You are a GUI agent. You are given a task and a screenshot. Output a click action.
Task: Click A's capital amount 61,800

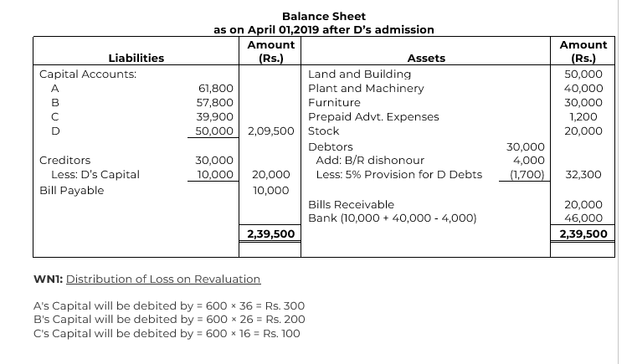coord(216,88)
